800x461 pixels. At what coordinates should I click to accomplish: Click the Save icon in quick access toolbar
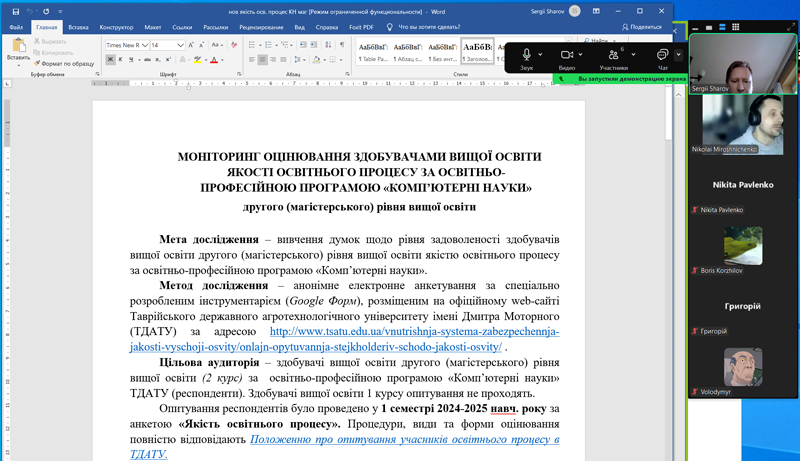coord(14,10)
